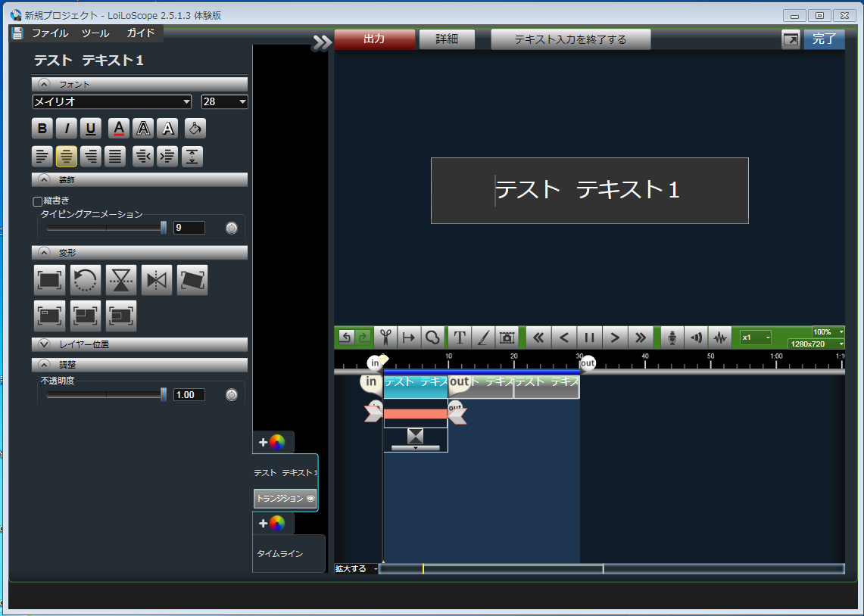This screenshot has height=616, width=864.
Task: Reset typing animation with round button
Action: click(x=232, y=228)
